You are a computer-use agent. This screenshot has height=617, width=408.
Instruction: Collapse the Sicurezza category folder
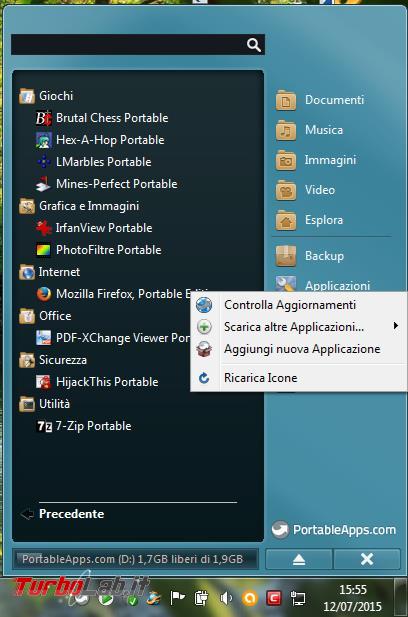(x=53, y=360)
